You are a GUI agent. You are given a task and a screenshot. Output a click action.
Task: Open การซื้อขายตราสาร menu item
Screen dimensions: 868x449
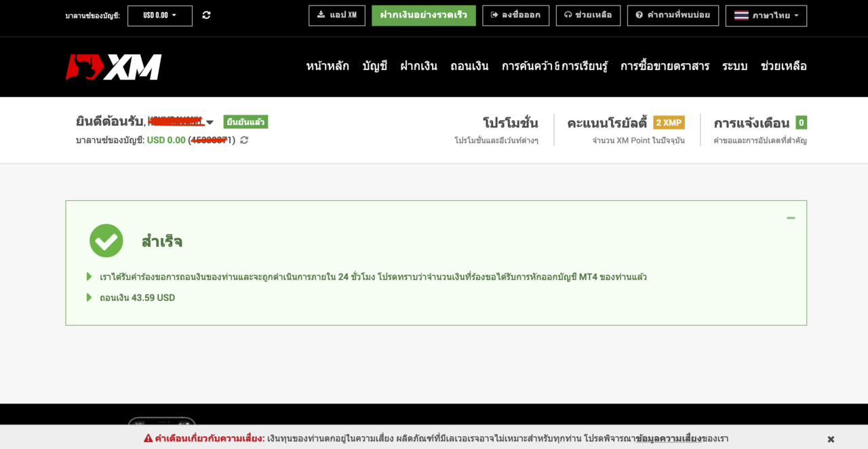click(x=665, y=66)
